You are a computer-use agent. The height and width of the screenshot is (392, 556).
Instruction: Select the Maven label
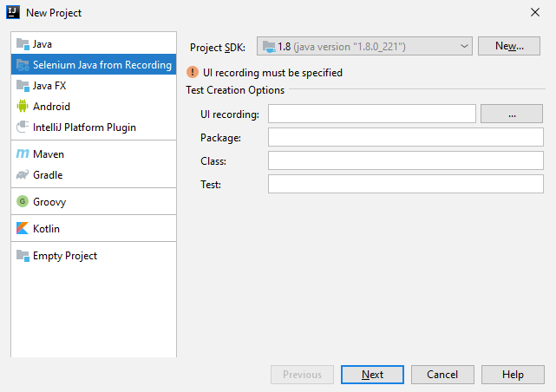click(x=49, y=154)
